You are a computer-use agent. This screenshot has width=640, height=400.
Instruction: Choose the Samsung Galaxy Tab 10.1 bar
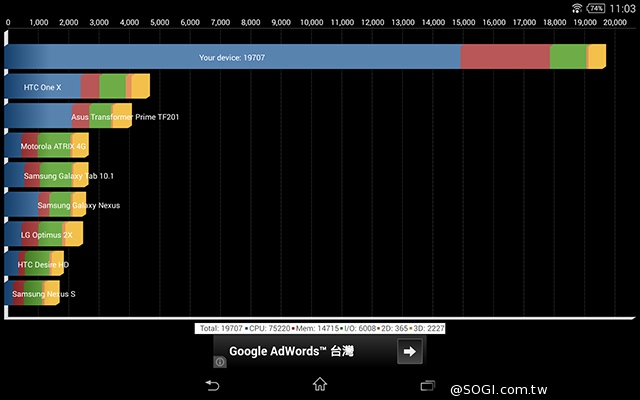click(46, 176)
